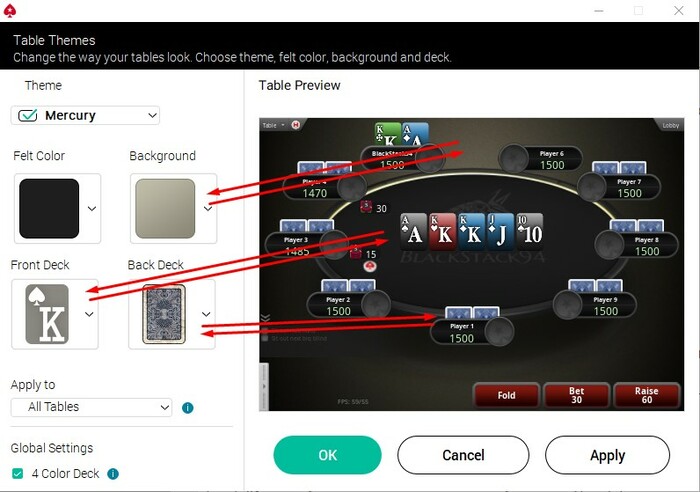Viewport: 700px width, 492px height.
Task: Toggle the 4 Color Deck checkbox
Action: (x=17, y=474)
